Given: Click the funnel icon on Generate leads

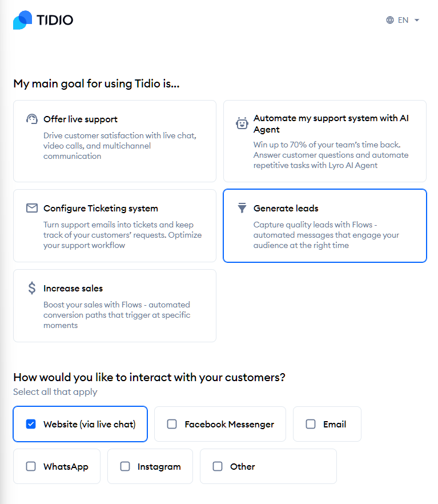Looking at the screenshot, I should [x=242, y=208].
